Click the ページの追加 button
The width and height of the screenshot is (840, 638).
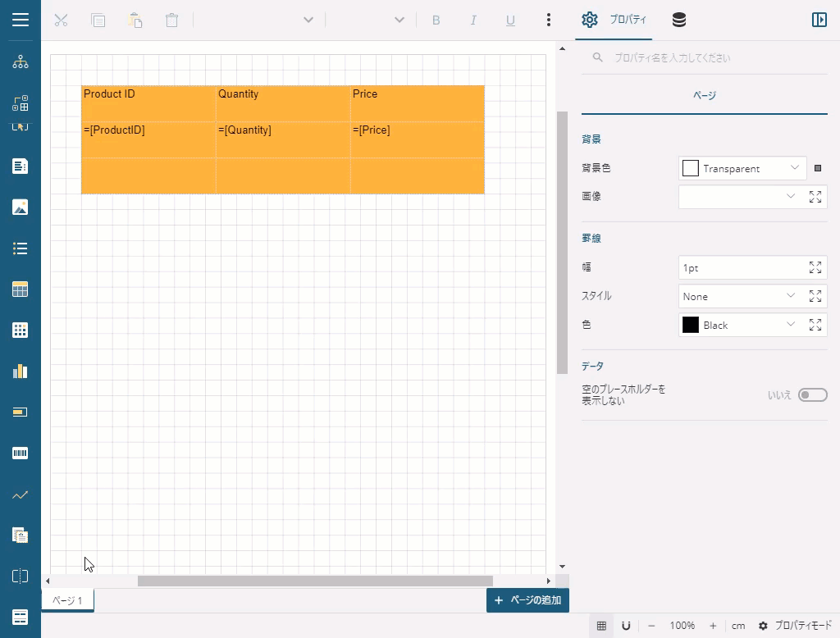pyautogui.click(x=527, y=600)
